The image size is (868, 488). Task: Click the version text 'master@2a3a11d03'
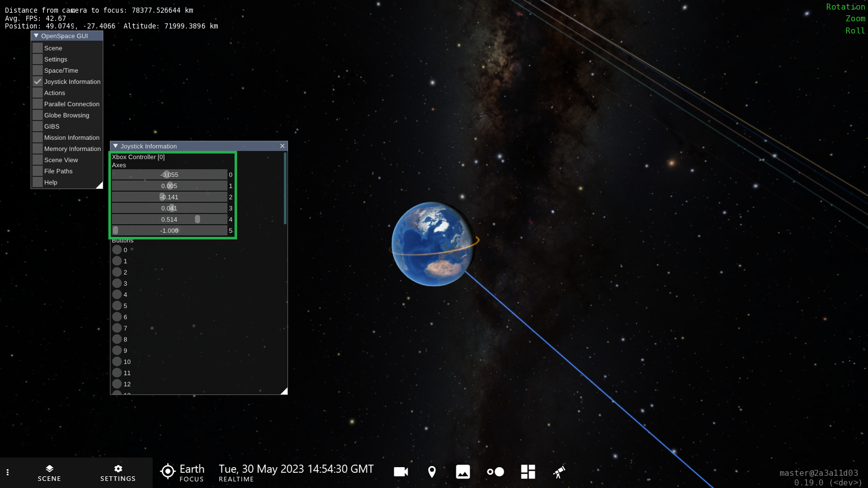819,473
